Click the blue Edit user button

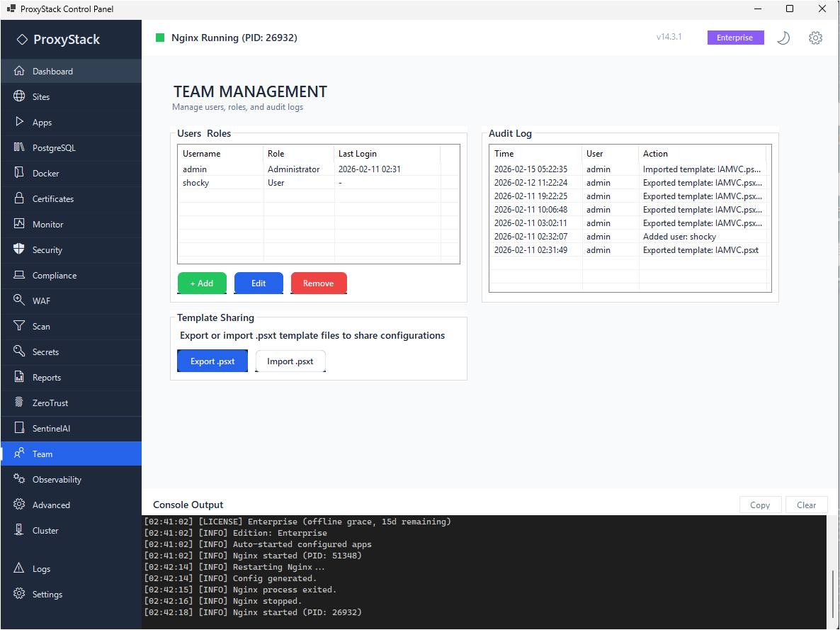click(x=259, y=283)
